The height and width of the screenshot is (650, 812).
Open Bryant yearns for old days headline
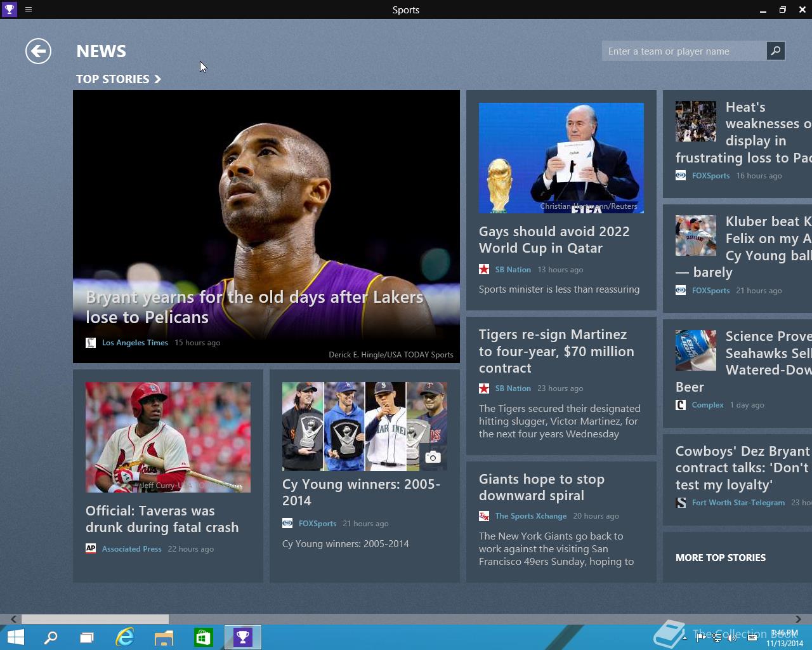click(254, 307)
